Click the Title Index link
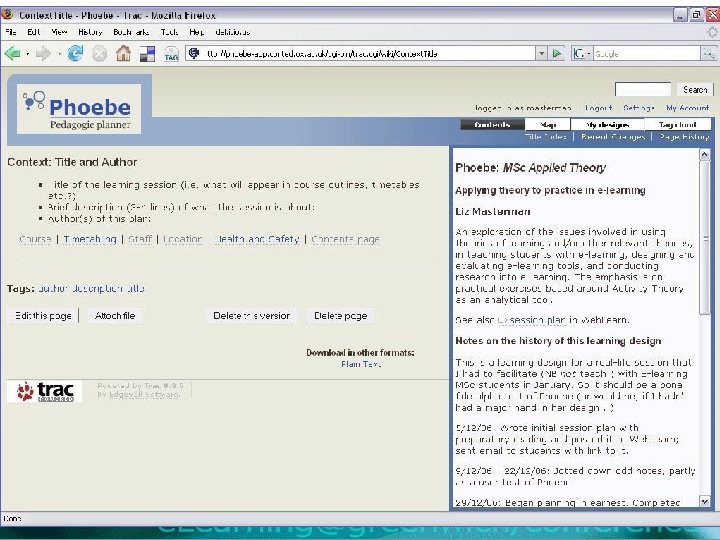Viewport: 720px width, 540px height. [x=546, y=137]
